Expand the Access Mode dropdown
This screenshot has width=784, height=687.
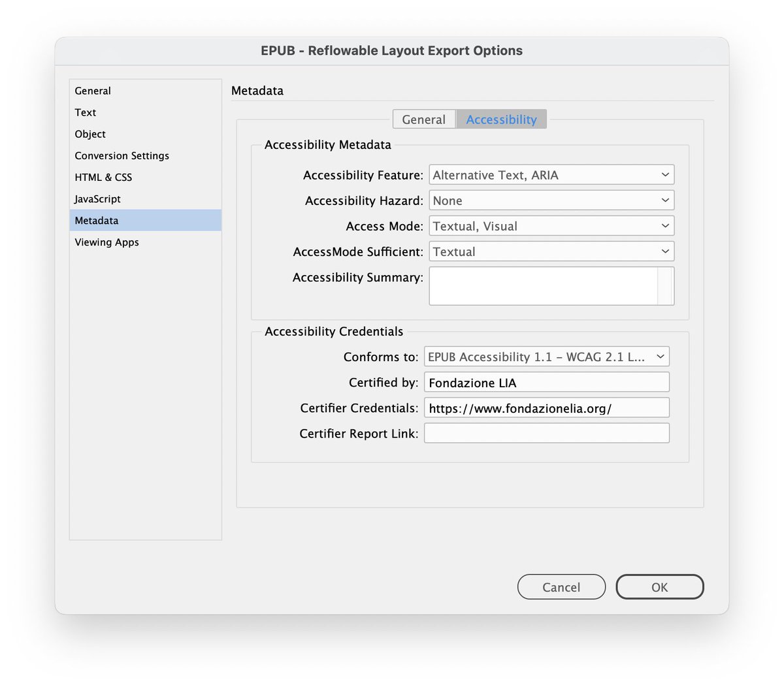[551, 226]
